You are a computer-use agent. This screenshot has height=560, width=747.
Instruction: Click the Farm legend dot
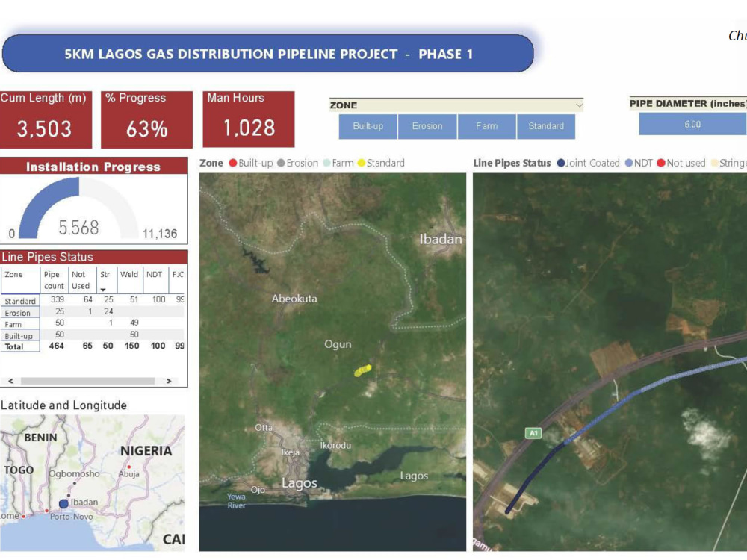tap(326, 163)
